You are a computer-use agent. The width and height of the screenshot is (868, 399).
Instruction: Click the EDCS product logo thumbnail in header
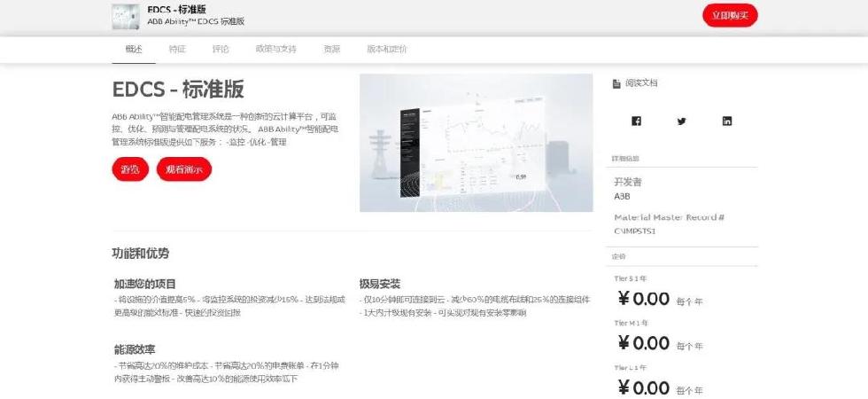tap(125, 17)
